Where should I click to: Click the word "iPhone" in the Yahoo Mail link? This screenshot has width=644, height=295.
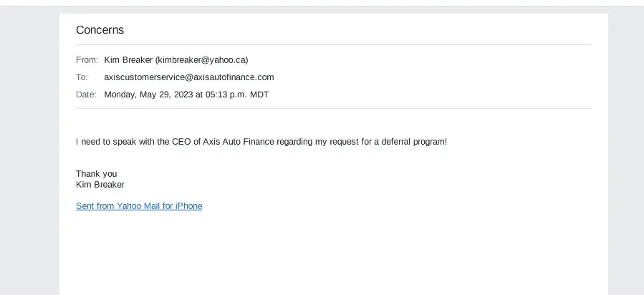pos(189,206)
